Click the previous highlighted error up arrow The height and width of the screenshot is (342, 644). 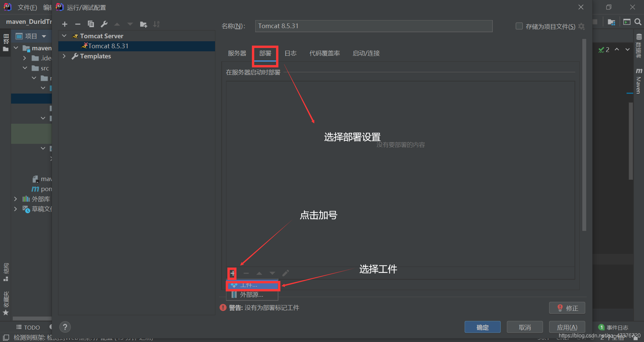616,49
